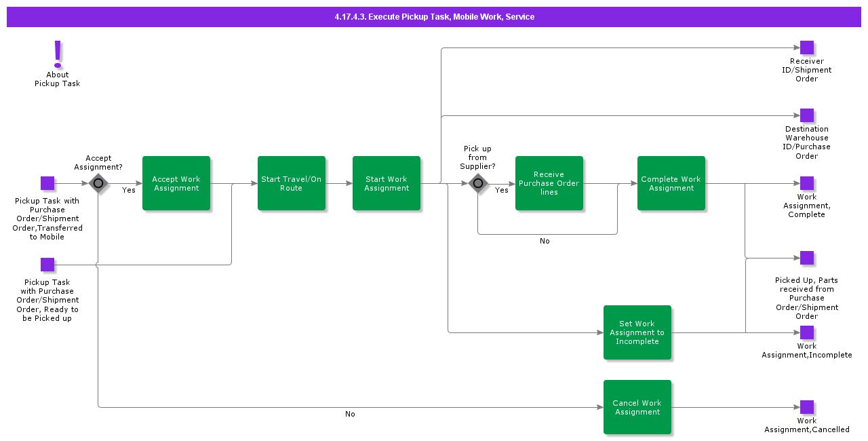Select the Work Assignment, Complete end square
This screenshot has height=441, width=868.
[x=807, y=183]
